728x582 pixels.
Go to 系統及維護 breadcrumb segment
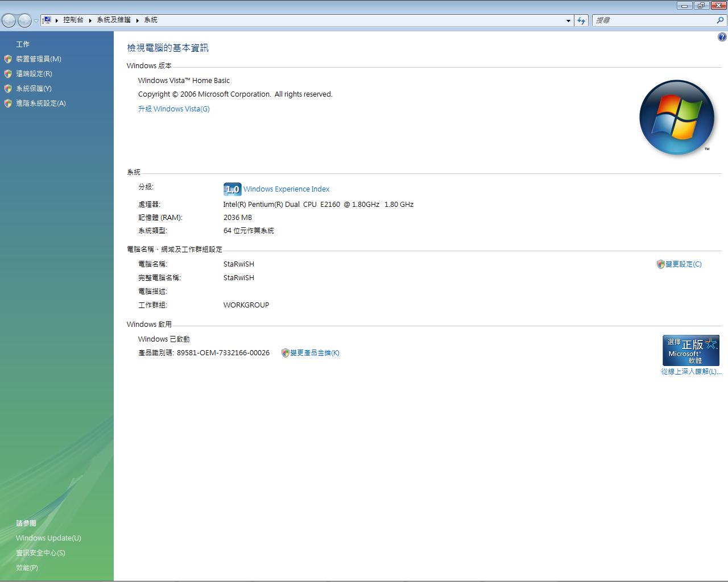[113, 20]
